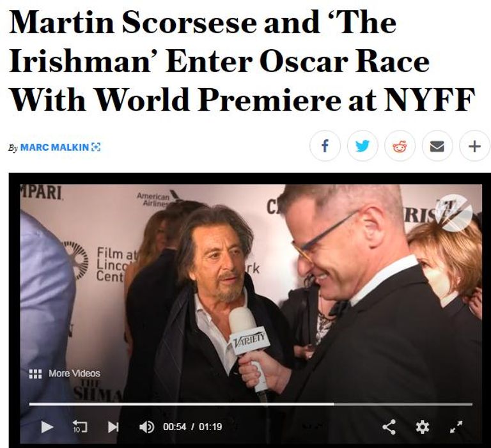The image size is (491, 448).
Task: Expand more sharing options plus icon
Action: point(475,146)
